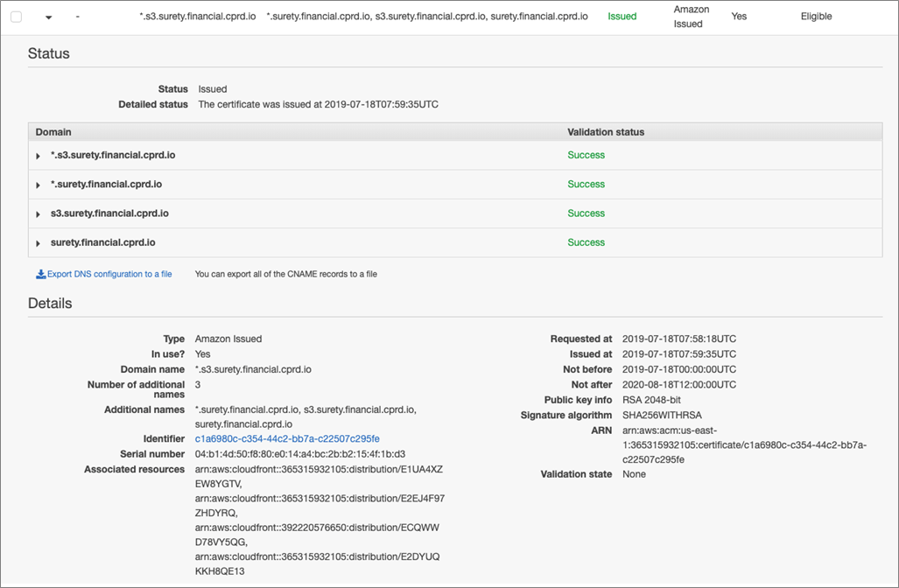Screen dimensions: 899x588
Task: Select the serial number value
Action: pyautogui.click(x=300, y=454)
